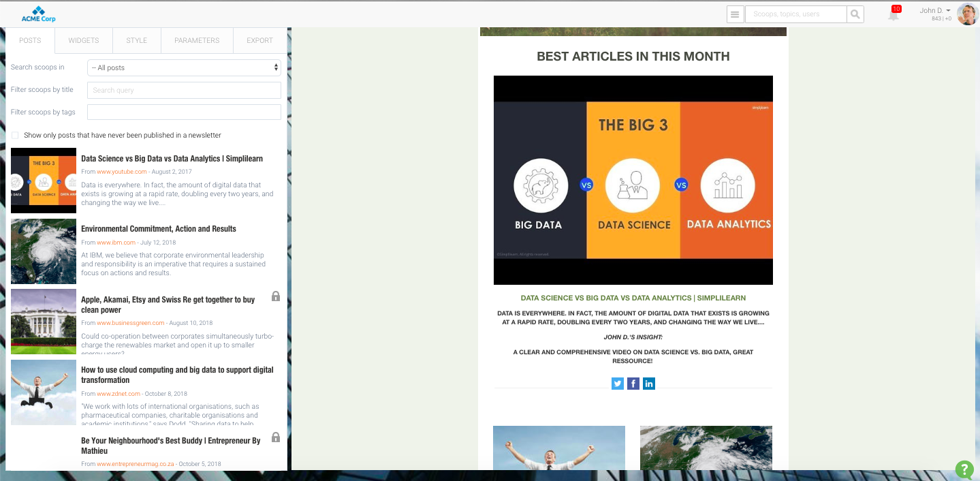Image resolution: width=980 pixels, height=481 pixels.
Task: Click the 'Search scoops in' label
Action: tap(37, 67)
